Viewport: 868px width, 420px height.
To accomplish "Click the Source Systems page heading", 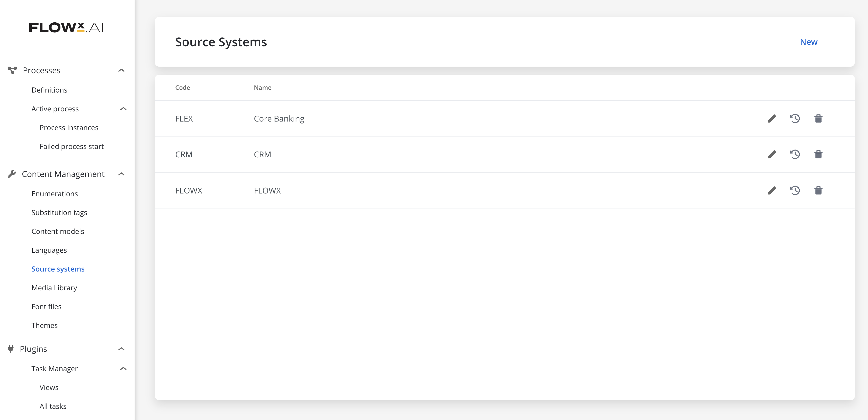I will point(221,42).
